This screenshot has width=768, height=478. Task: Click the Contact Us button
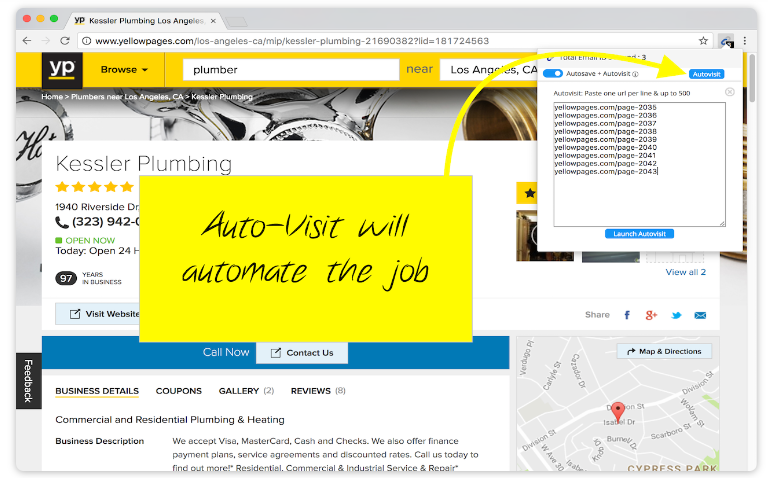click(301, 353)
